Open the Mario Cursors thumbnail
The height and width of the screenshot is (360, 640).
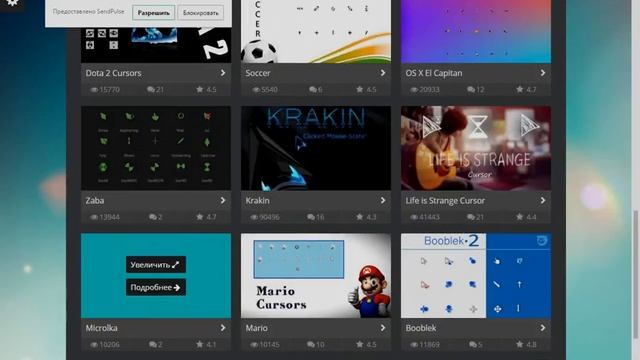point(316,276)
